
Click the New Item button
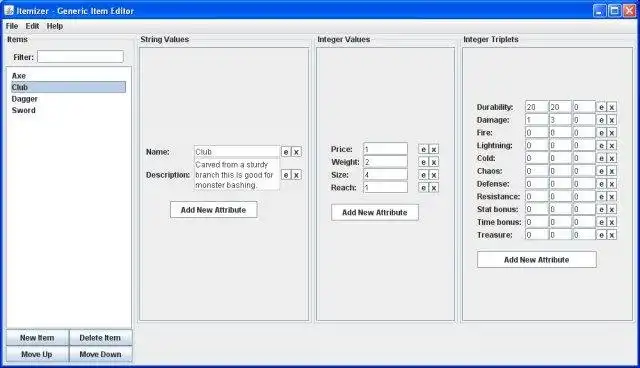[x=37, y=338]
